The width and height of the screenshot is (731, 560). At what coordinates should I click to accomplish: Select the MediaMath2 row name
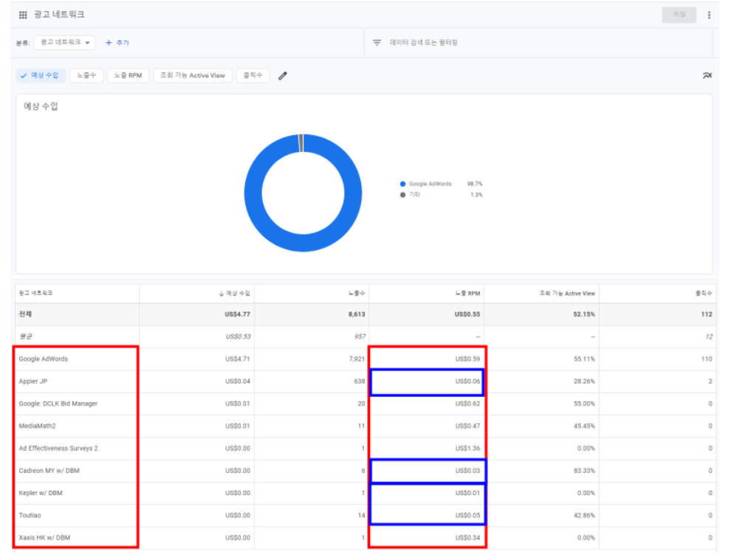point(38,426)
